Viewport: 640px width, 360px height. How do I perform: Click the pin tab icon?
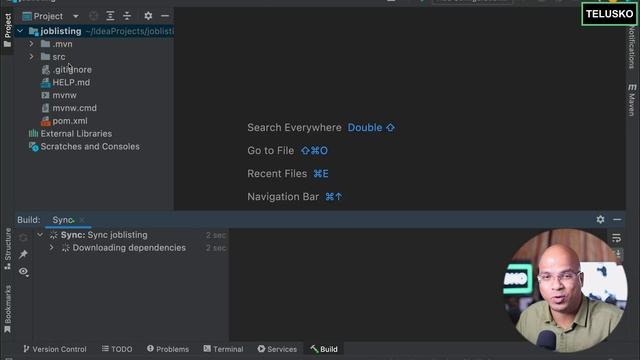[23, 254]
